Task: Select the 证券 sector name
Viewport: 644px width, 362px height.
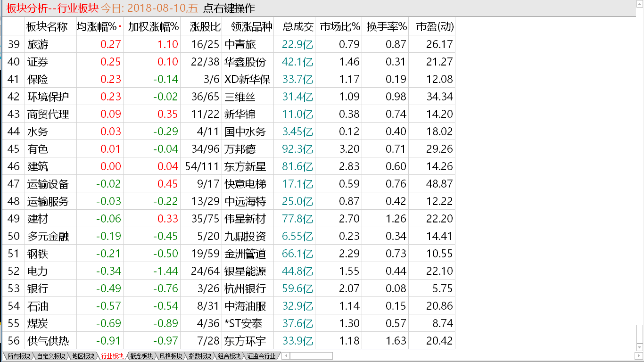Action: coord(38,62)
